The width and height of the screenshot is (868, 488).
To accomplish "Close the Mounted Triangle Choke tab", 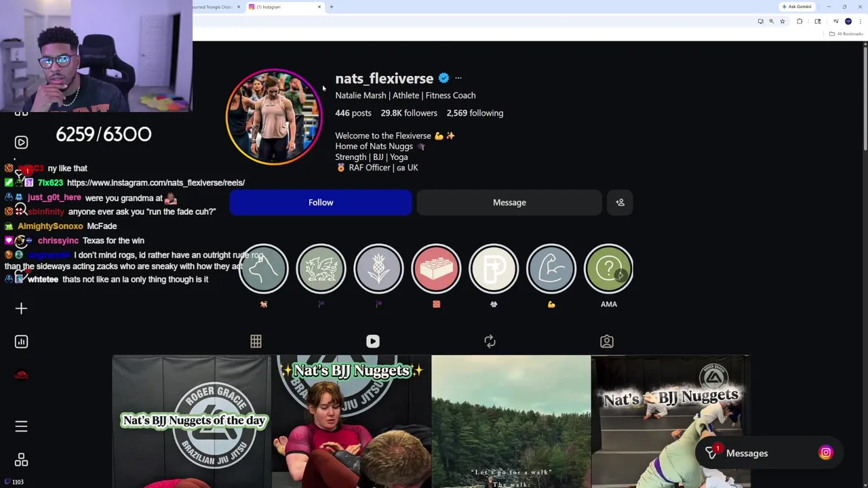I will [x=239, y=7].
